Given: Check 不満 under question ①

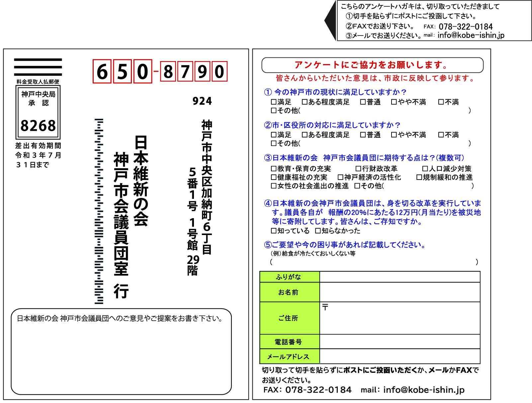Looking at the screenshot, I should [x=441, y=102].
